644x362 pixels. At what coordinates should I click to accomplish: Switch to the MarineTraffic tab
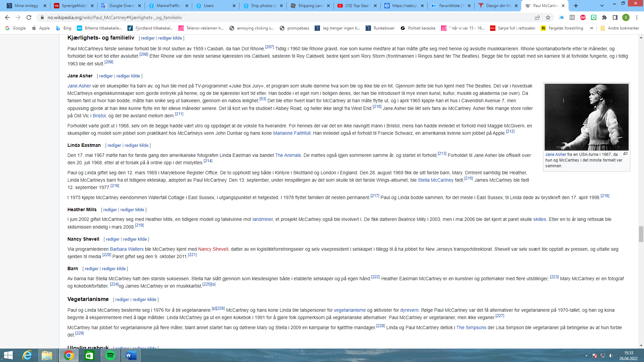(x=168, y=6)
